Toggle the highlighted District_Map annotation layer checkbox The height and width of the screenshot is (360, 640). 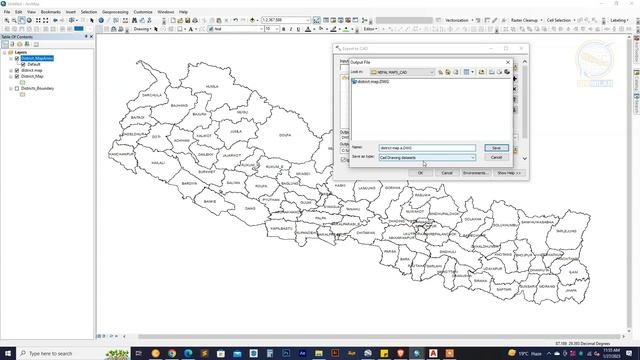(17, 58)
